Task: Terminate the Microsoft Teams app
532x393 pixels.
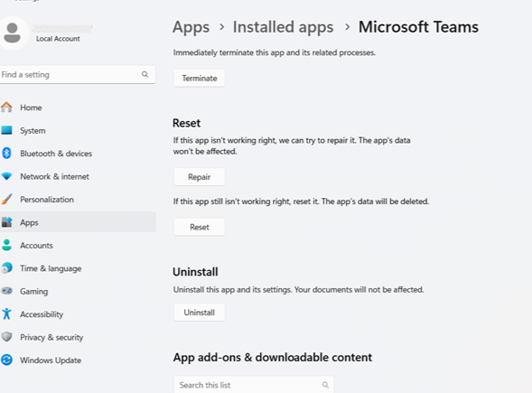Action: pos(199,78)
